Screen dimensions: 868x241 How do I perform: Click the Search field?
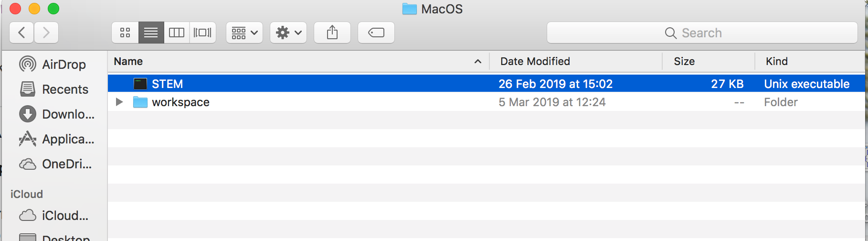click(702, 33)
